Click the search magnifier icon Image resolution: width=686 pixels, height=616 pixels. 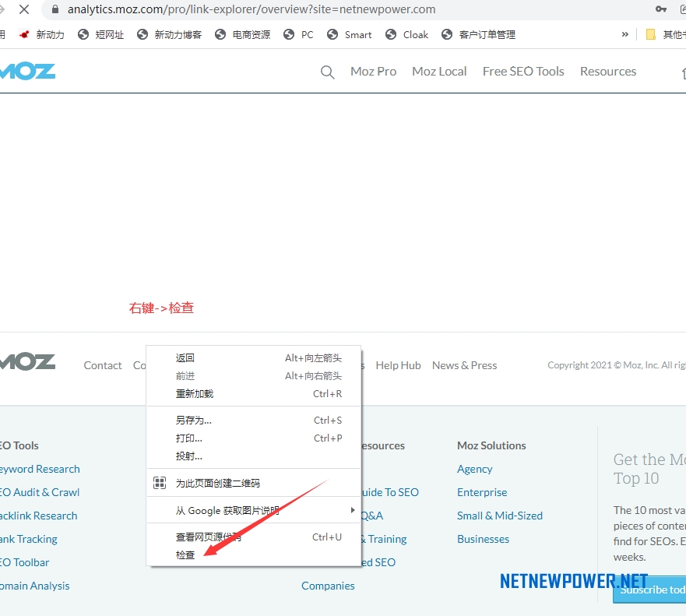[327, 72]
